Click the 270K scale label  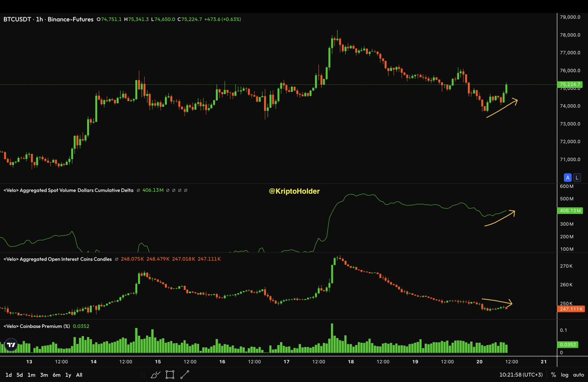[566, 266]
